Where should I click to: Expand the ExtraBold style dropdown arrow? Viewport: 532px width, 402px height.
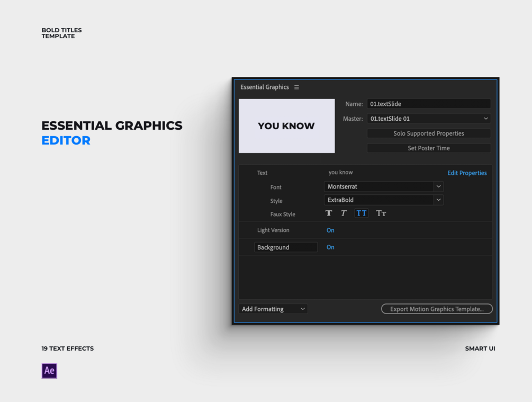pyautogui.click(x=438, y=200)
